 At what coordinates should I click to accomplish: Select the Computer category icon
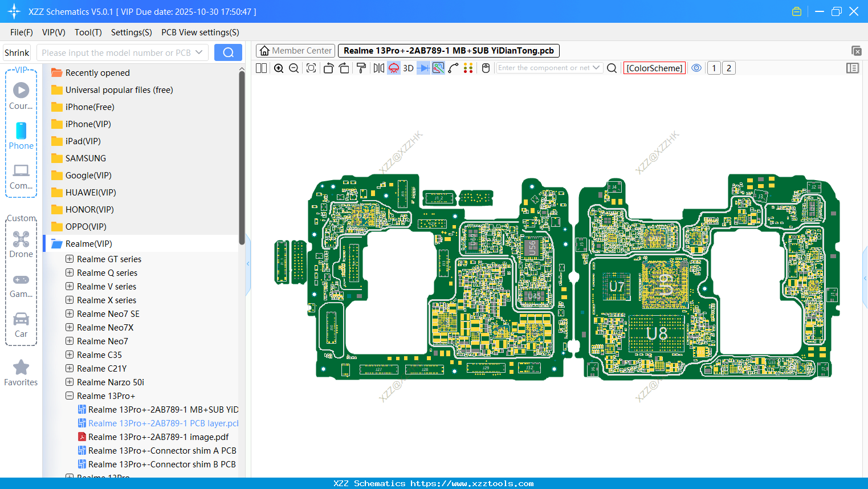coord(21,176)
